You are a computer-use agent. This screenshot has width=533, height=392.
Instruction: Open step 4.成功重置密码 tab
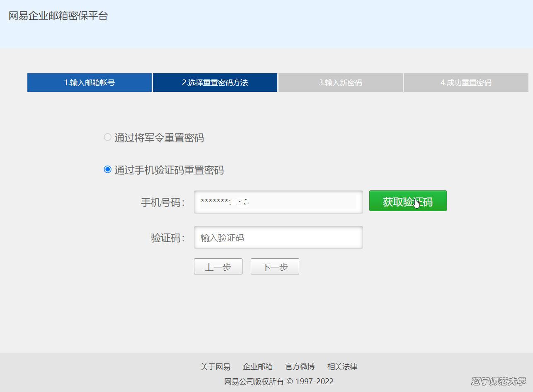(x=466, y=82)
